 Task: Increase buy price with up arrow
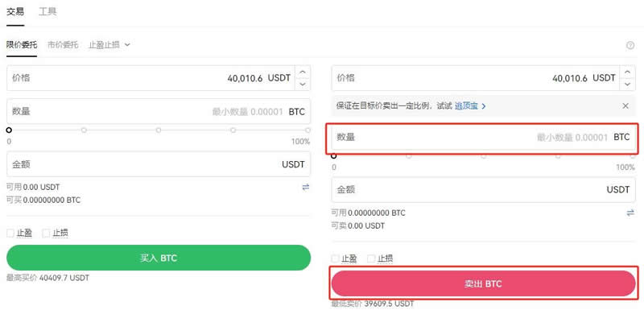303,72
